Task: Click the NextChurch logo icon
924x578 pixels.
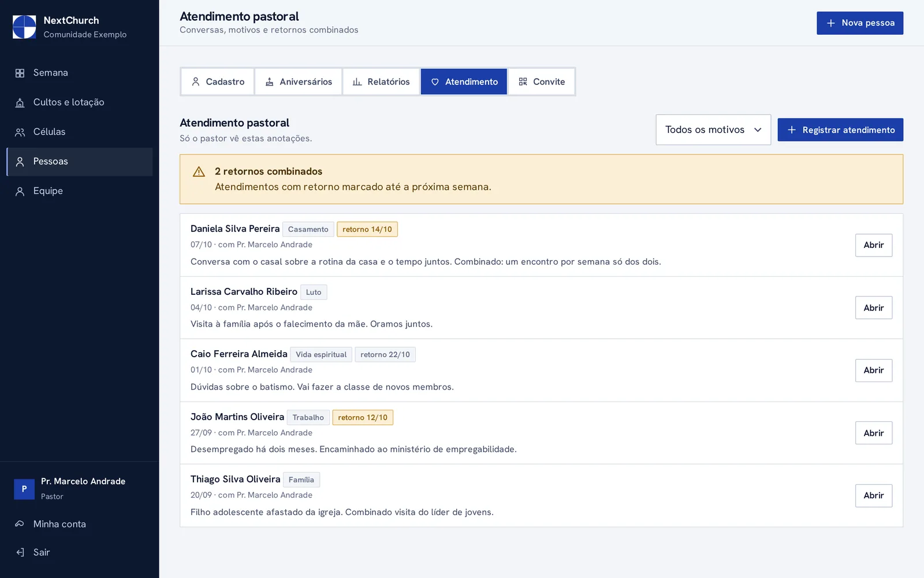Action: (x=24, y=27)
